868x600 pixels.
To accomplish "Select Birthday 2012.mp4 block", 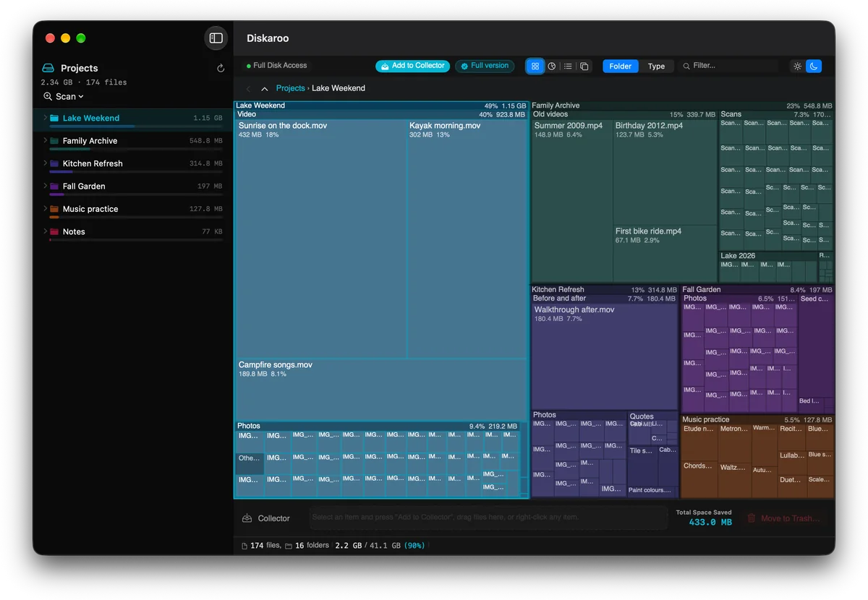I will click(665, 172).
